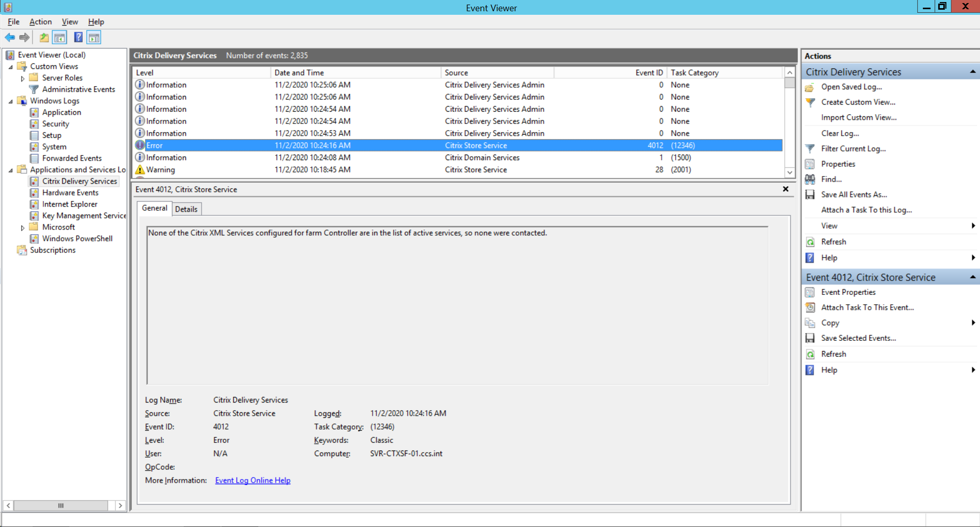Open the Action menu
This screenshot has height=527, width=980.
pyautogui.click(x=40, y=22)
